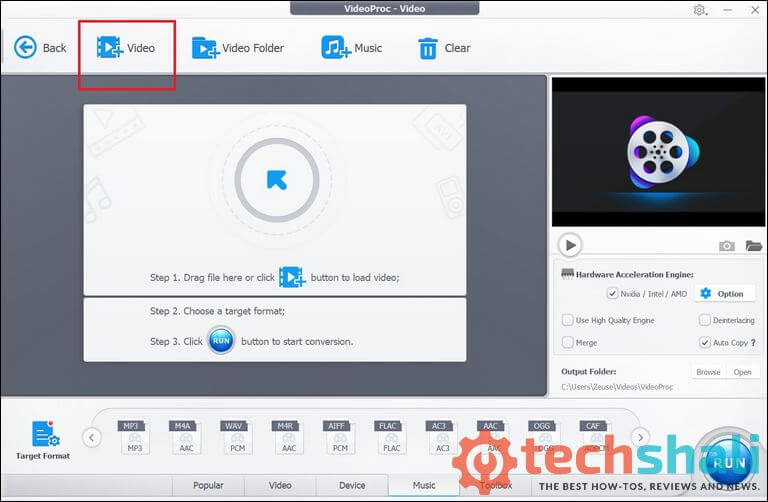Start conversion with the big RUN button
Viewport: 768px width, 502px height.
729,461
